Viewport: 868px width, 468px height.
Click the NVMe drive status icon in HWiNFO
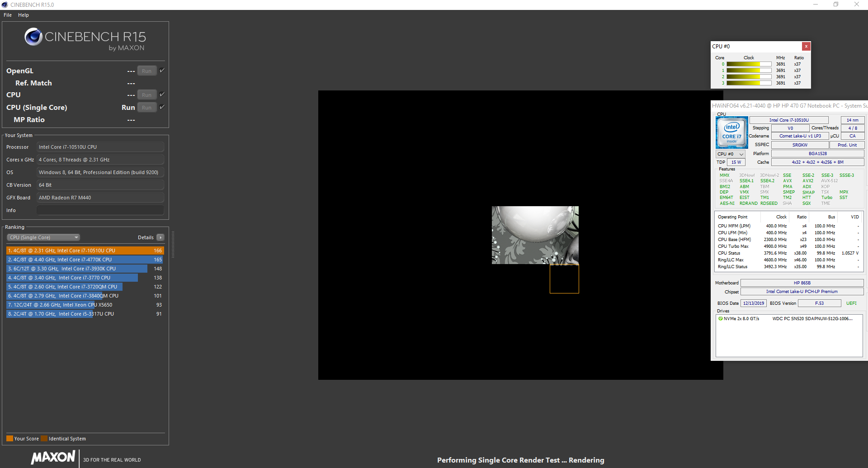click(x=720, y=318)
